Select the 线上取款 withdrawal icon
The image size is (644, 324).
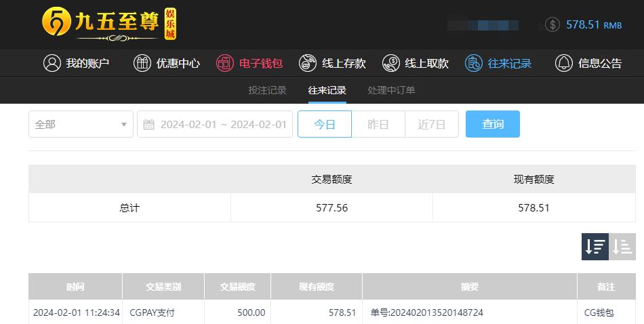click(x=391, y=63)
